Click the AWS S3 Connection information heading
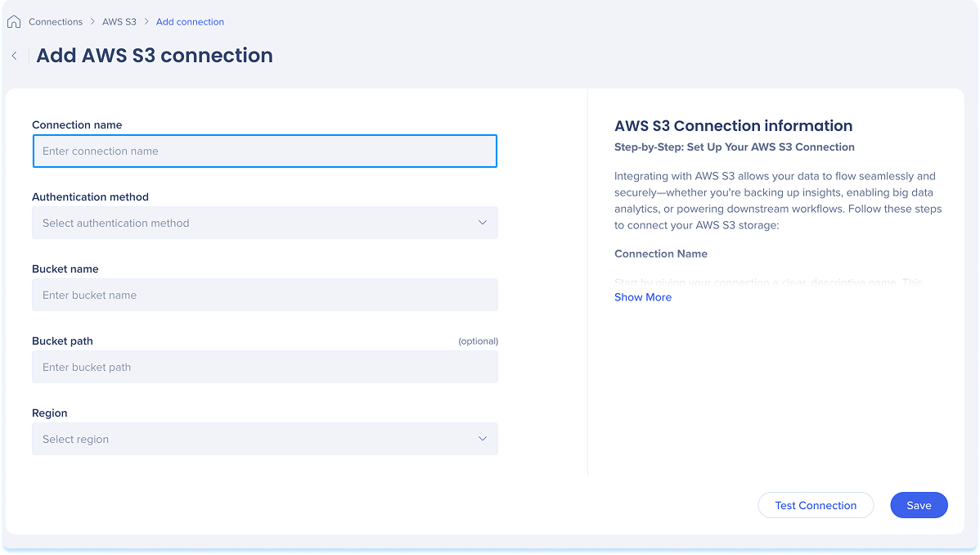This screenshot has height=555, width=980. [x=733, y=126]
